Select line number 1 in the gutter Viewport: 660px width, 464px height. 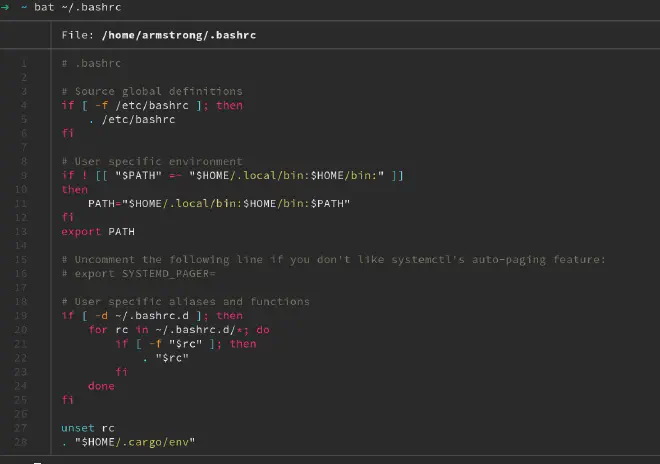pyautogui.click(x=24, y=63)
